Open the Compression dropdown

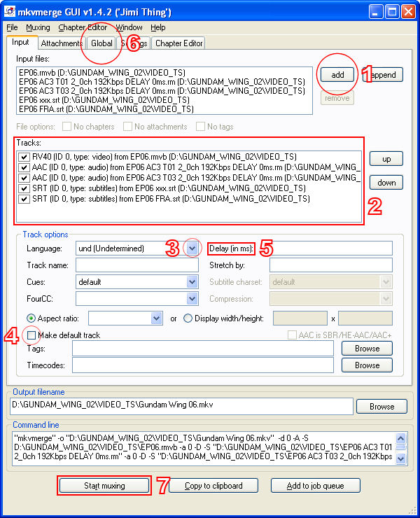pyautogui.click(x=386, y=299)
